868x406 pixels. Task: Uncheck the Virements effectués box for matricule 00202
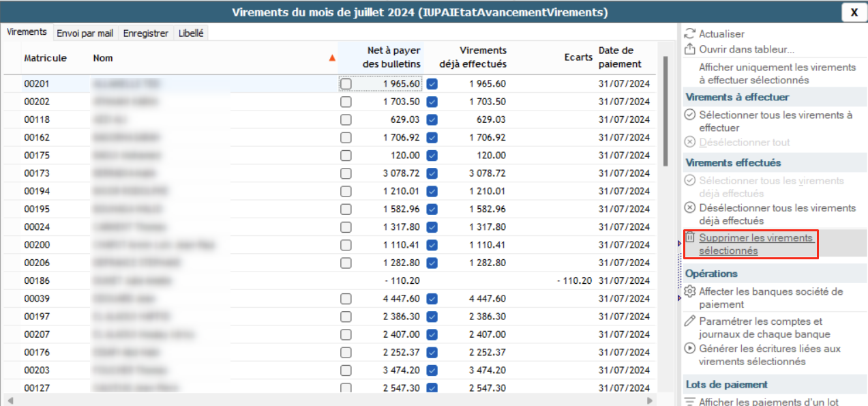[x=432, y=102]
